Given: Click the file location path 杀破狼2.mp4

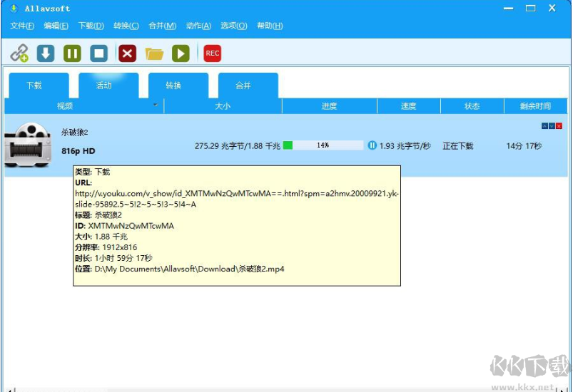Looking at the screenshot, I should [x=180, y=269].
